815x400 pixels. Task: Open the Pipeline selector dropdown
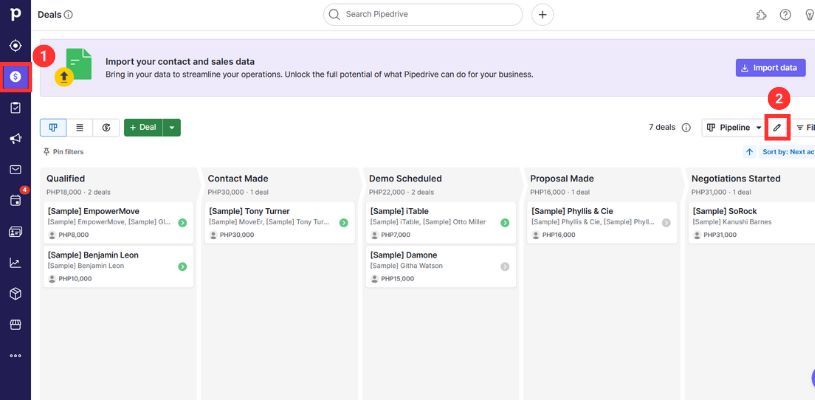point(733,127)
